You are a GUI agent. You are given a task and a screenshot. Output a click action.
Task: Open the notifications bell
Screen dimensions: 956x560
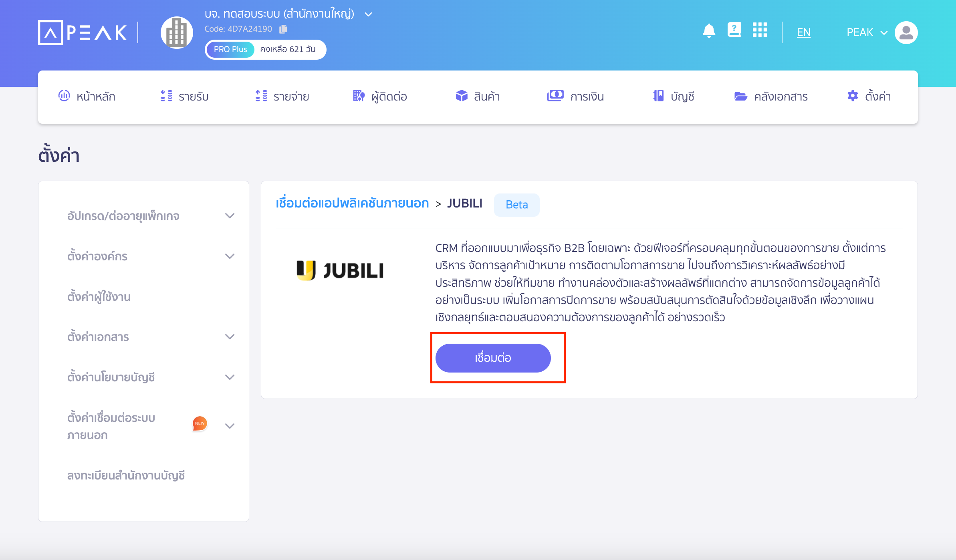[709, 31]
